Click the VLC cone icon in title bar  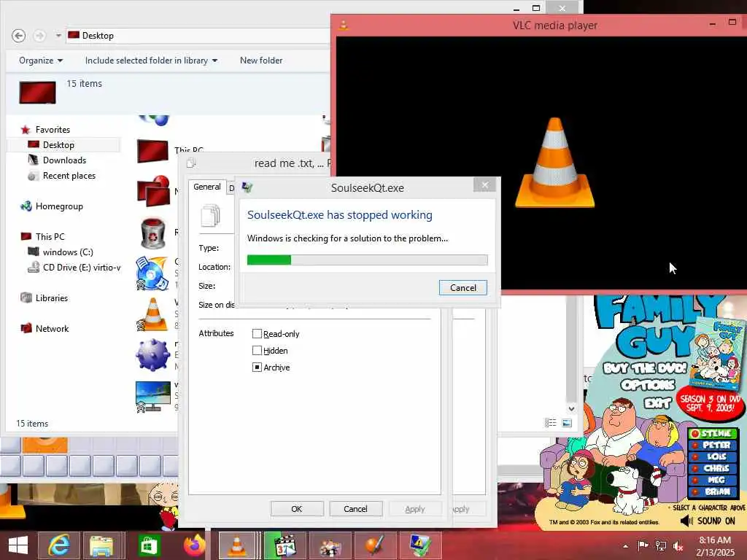343,26
